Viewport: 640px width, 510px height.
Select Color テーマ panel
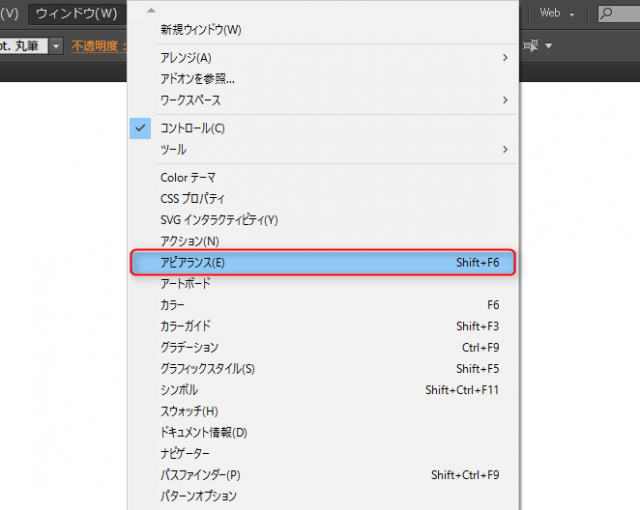188,178
